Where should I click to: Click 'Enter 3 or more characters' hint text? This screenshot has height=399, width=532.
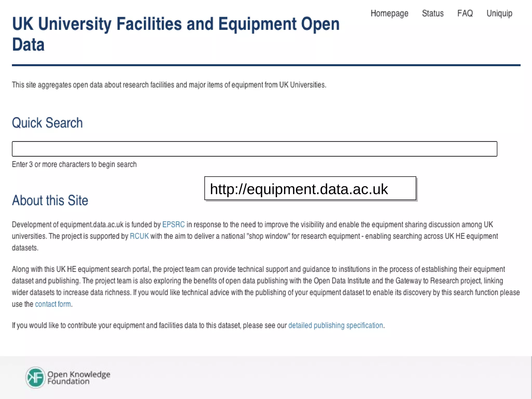coord(74,164)
